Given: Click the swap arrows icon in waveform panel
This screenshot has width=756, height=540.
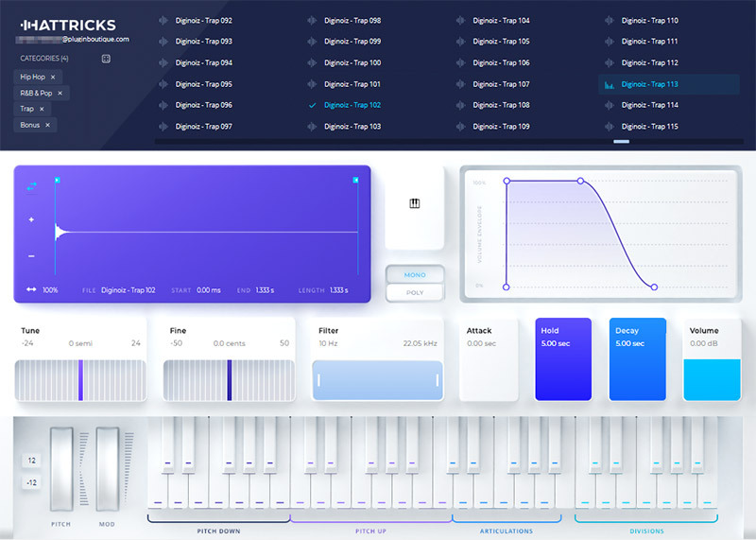Looking at the screenshot, I should tap(31, 186).
